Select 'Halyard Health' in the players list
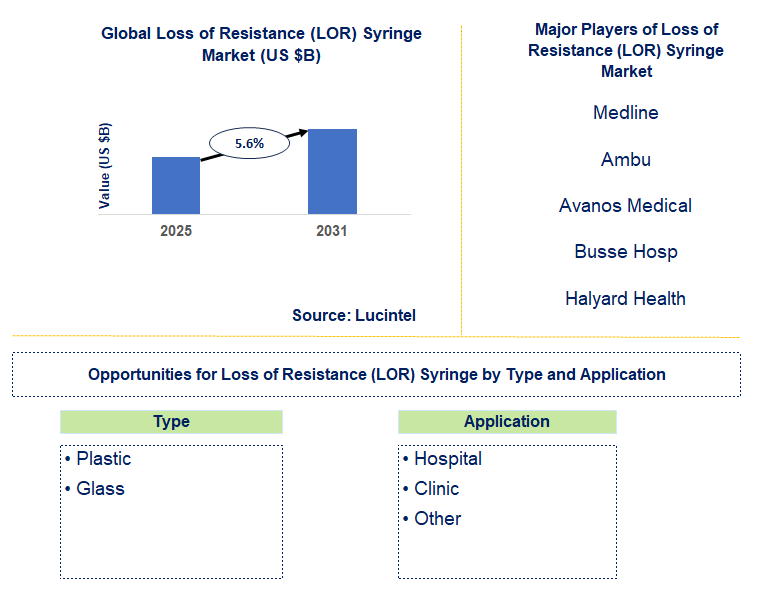 coord(625,299)
